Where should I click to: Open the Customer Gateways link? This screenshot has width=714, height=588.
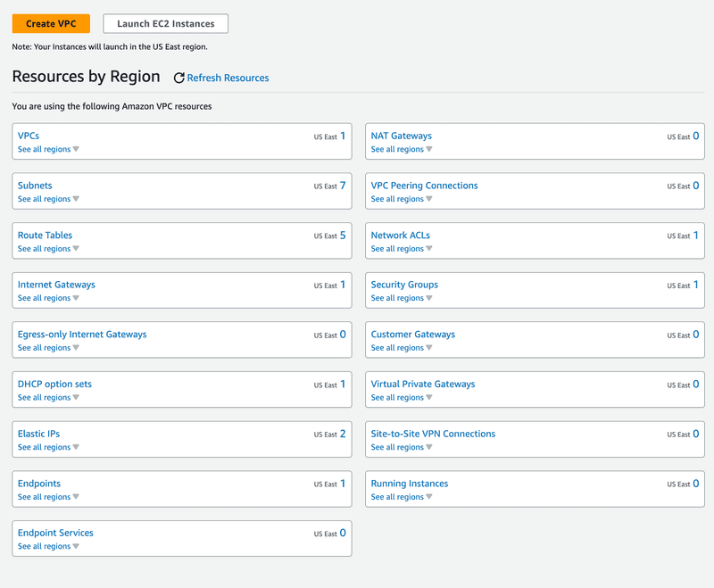coord(413,334)
